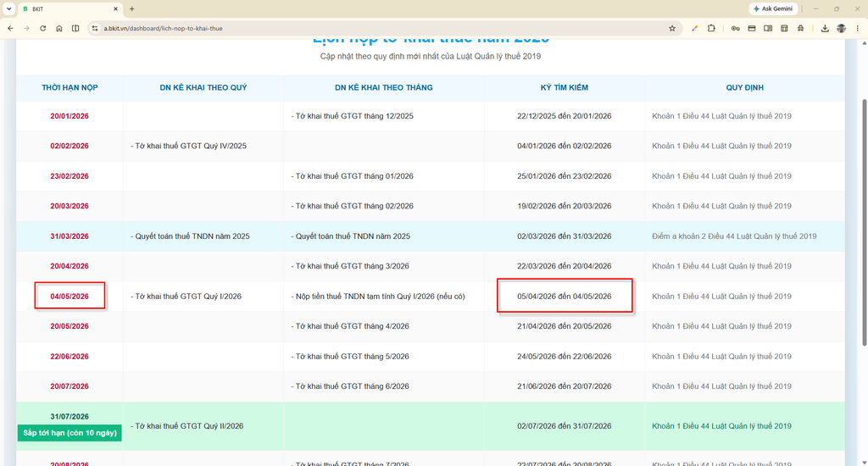Click the Ask Gemini button

coord(773,8)
